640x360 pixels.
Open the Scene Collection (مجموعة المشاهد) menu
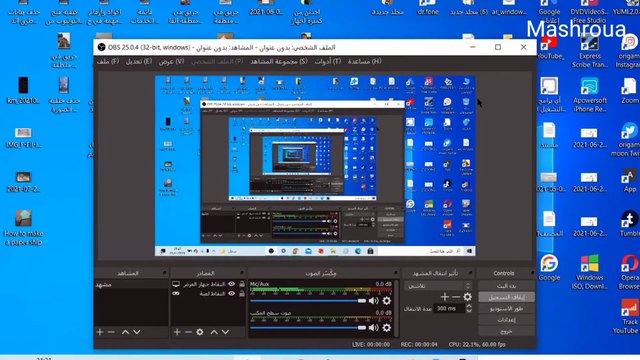pyautogui.click(x=279, y=61)
